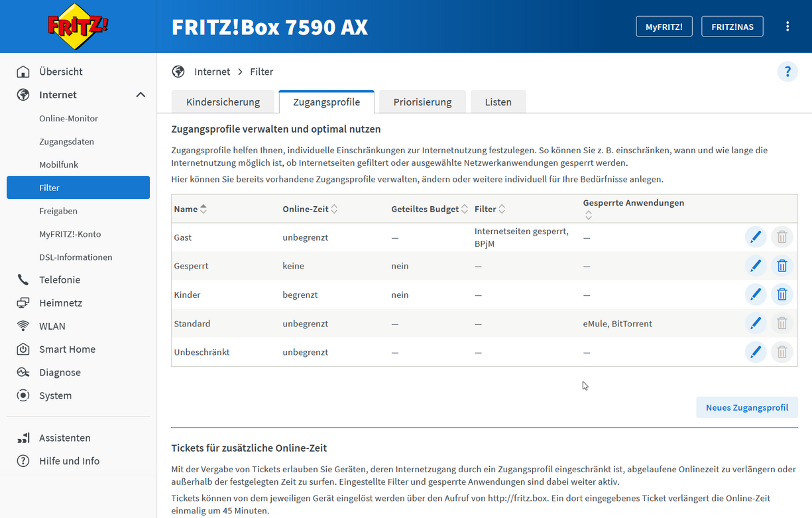Click the FRITZ!NAS header button

[x=732, y=27]
